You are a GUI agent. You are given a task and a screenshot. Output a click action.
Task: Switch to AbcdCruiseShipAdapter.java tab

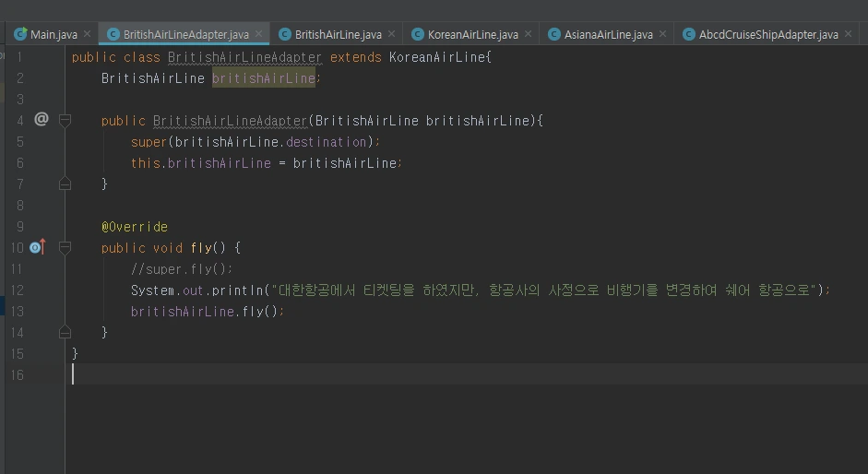click(768, 34)
